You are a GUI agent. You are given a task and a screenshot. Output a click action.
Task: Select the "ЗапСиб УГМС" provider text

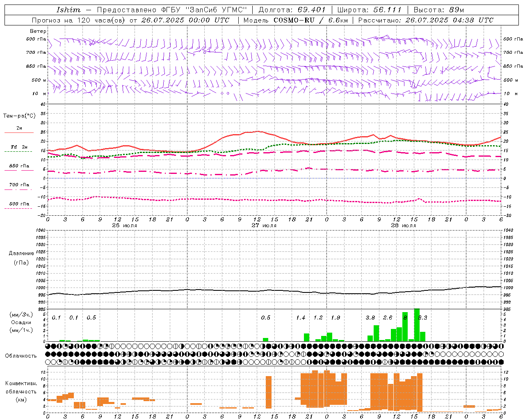point(217,10)
